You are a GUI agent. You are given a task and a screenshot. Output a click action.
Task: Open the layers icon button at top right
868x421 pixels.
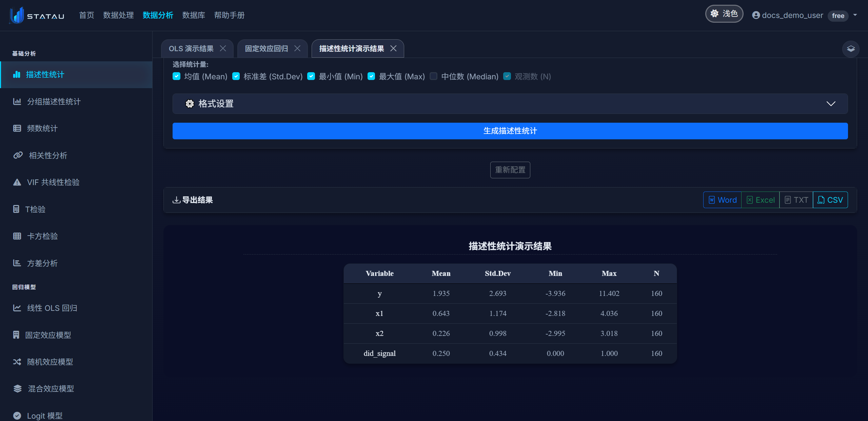pyautogui.click(x=851, y=49)
